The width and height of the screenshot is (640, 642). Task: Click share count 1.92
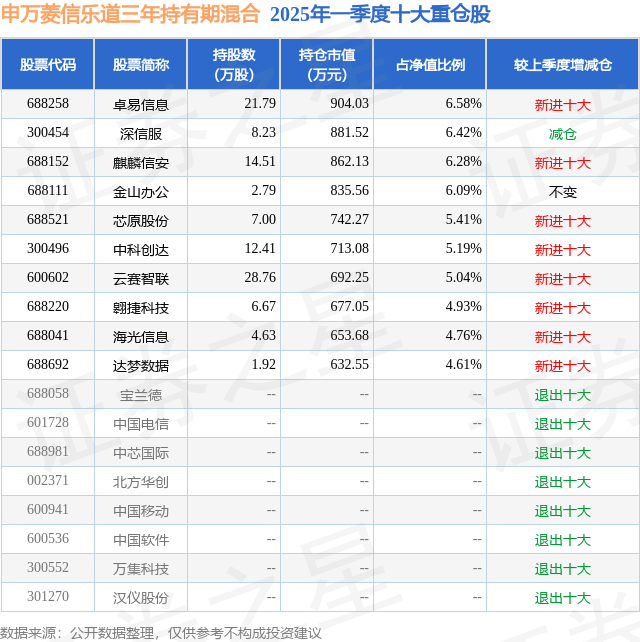263,365
